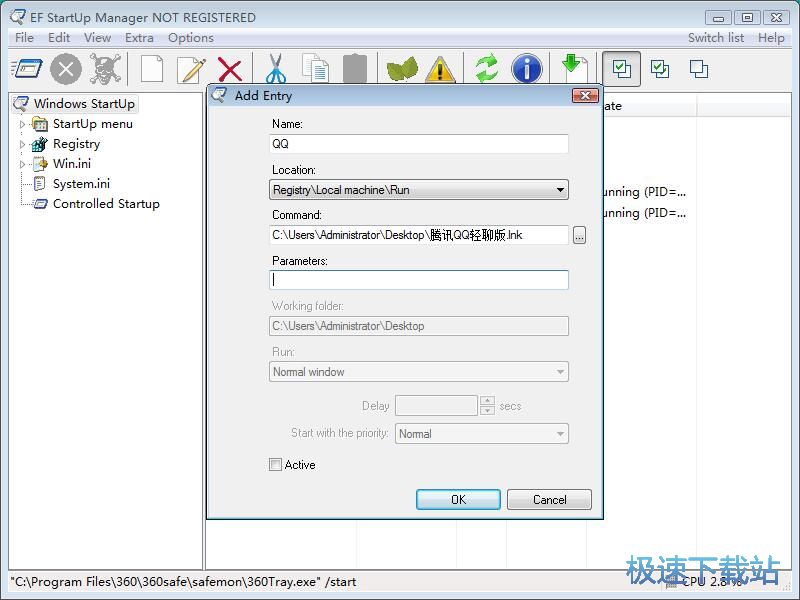Screen dimensions: 800x600
Task: Click the Parameters input field
Action: pyautogui.click(x=418, y=280)
